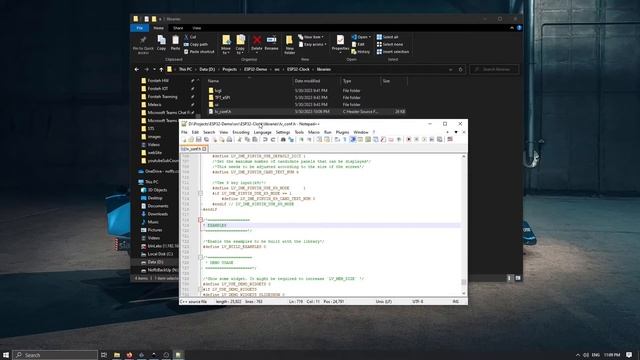Viewport: 640px width, 360px height.
Task: Click Replace icon next to Find
Action: click(x=291, y=140)
